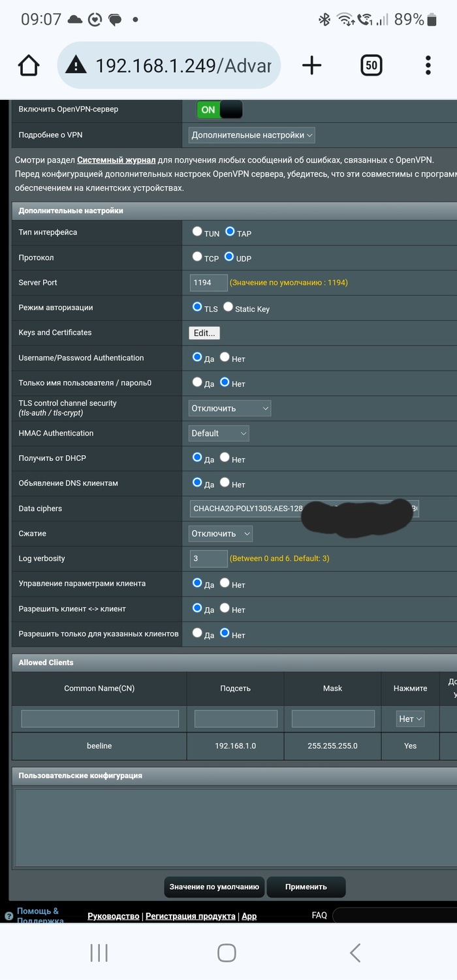
Task: Tap the Bluetooth status icon
Action: click(324, 20)
